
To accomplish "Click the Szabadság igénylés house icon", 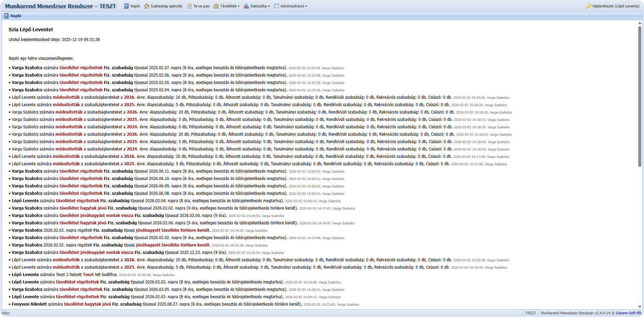I will [147, 6].
